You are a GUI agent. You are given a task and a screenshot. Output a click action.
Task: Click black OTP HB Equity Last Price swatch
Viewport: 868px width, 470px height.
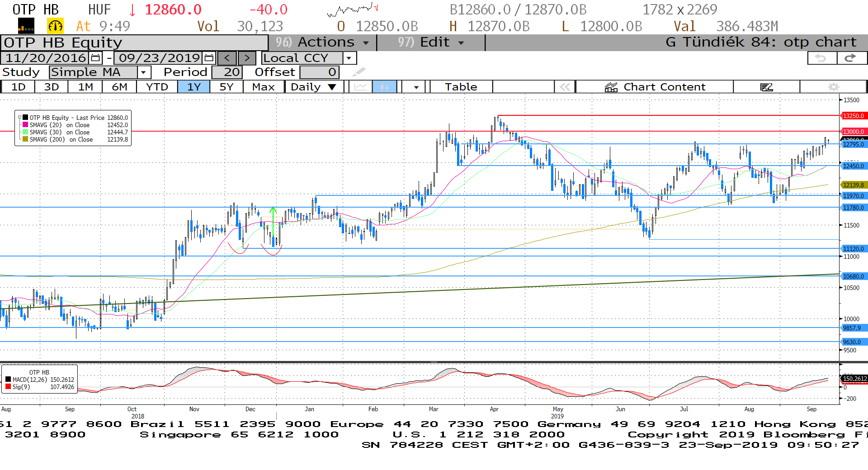(25, 118)
